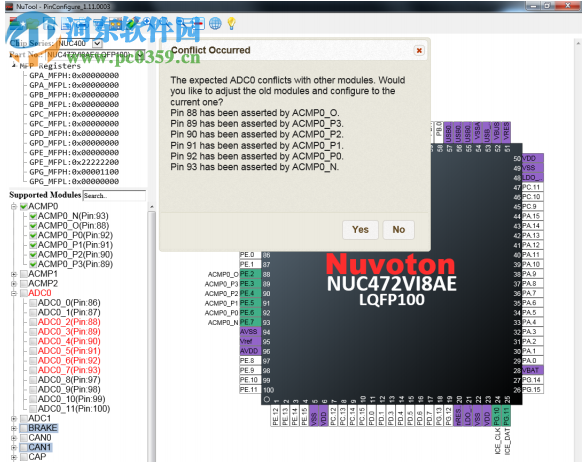Uncheck ACMP0_P2(Pin:90) checkbox
Screen dimensions: 586x468
pos(33,255)
